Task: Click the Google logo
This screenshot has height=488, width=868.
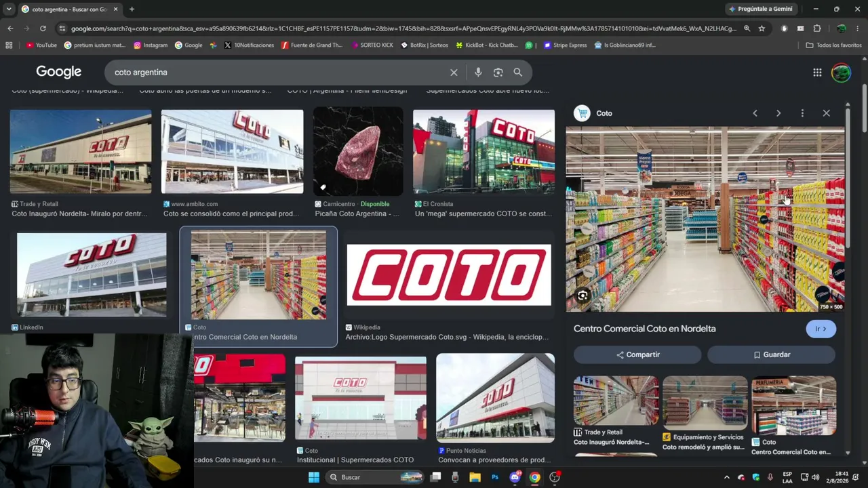Action: tap(59, 72)
